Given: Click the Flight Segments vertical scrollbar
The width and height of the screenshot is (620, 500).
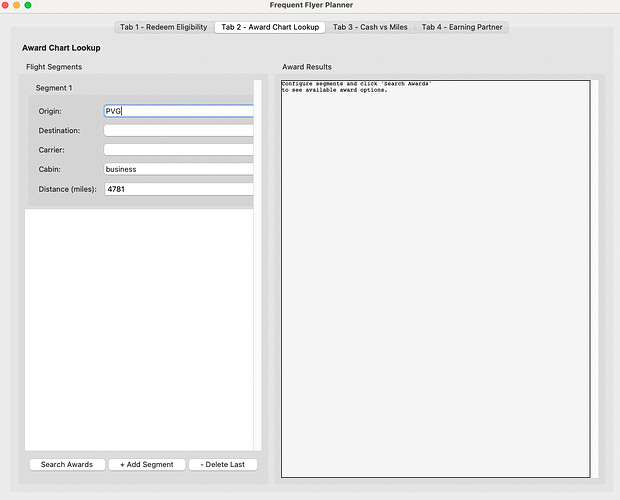Looking at the screenshot, I should (257, 265).
